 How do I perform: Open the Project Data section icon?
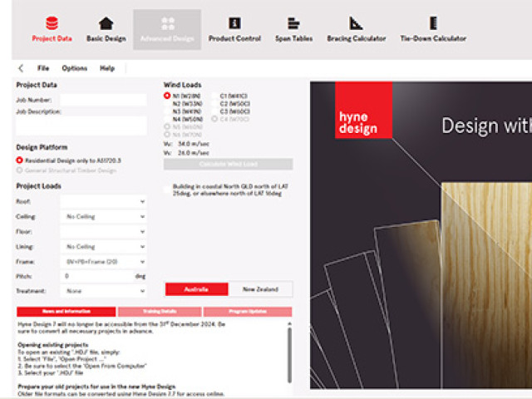coord(52,23)
